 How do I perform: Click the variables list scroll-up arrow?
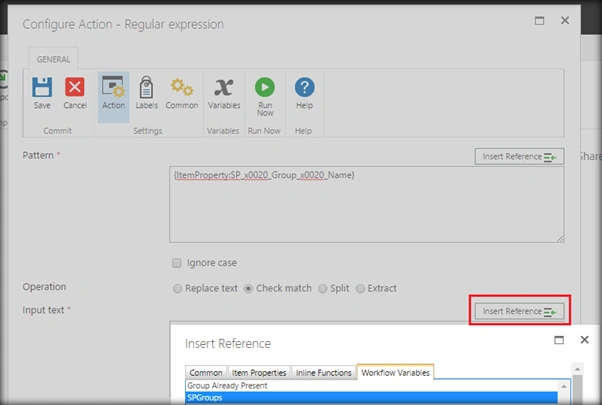pos(564,386)
